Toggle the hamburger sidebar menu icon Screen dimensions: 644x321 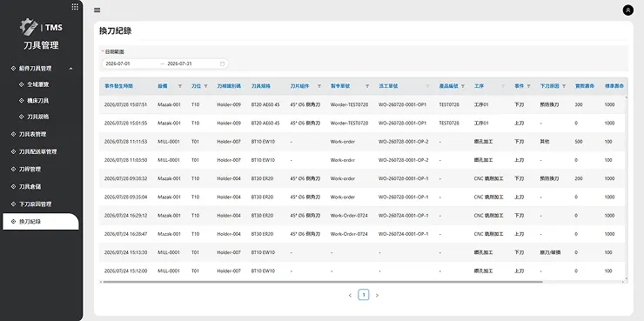pyautogui.click(x=97, y=10)
